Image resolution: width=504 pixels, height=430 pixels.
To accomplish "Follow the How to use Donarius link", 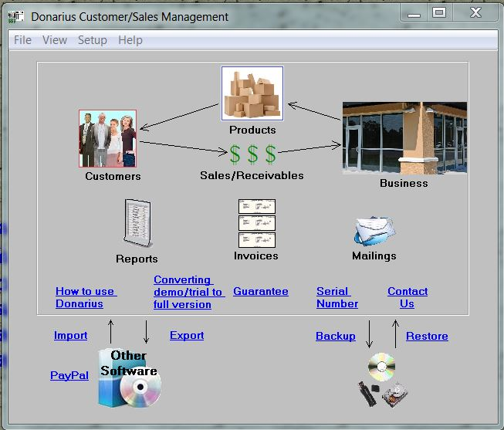I will tap(86, 297).
